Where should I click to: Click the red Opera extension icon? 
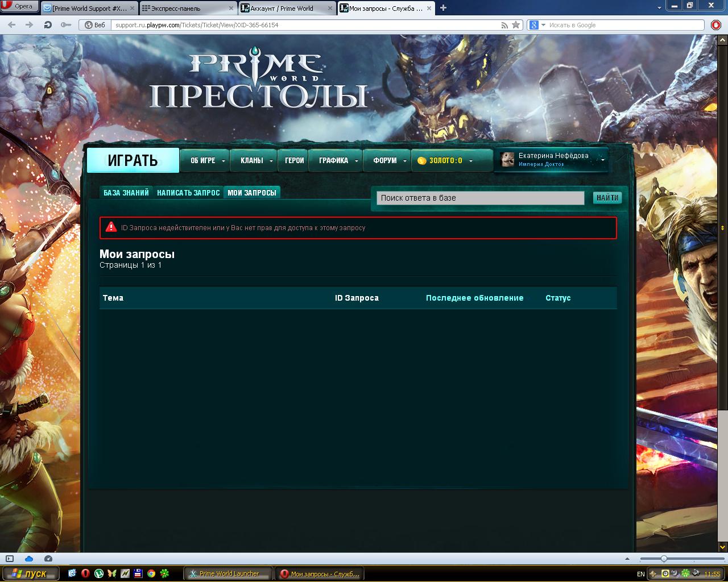716,25
